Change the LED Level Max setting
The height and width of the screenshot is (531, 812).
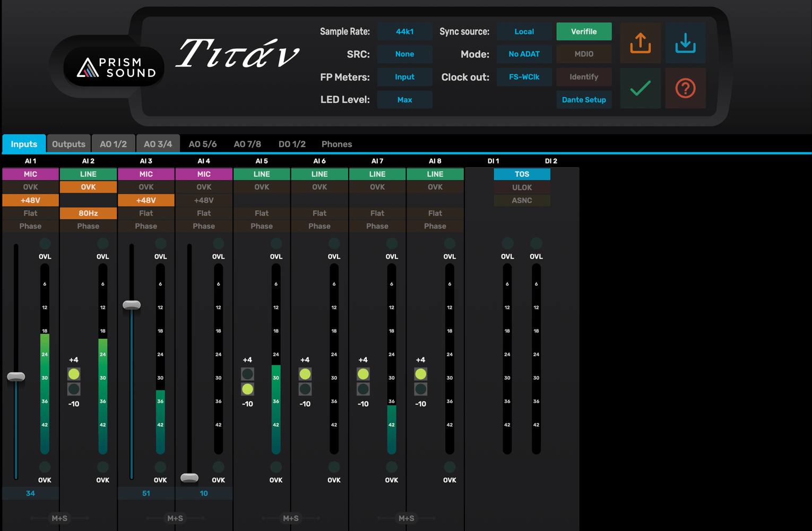pos(404,100)
